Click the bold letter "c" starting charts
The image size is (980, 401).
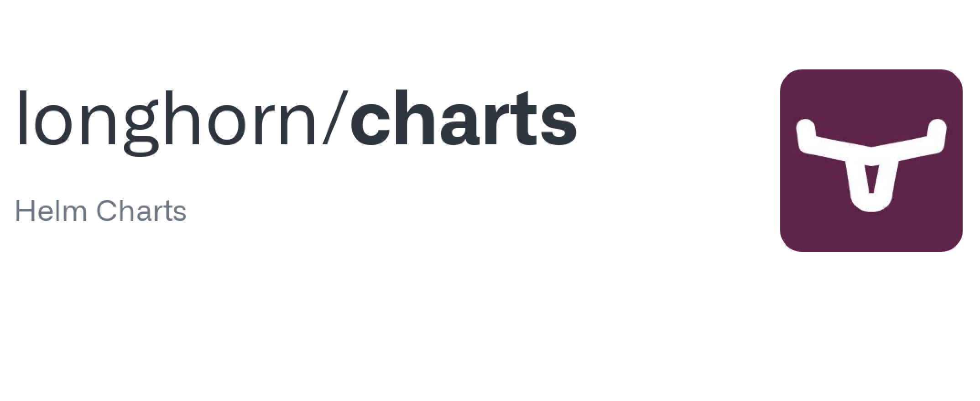[370, 124]
